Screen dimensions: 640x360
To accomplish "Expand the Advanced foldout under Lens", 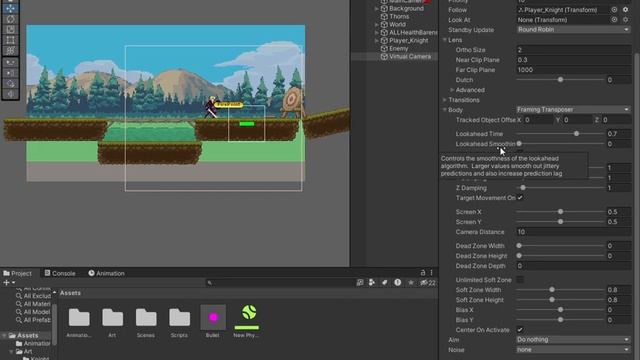I will (452, 90).
